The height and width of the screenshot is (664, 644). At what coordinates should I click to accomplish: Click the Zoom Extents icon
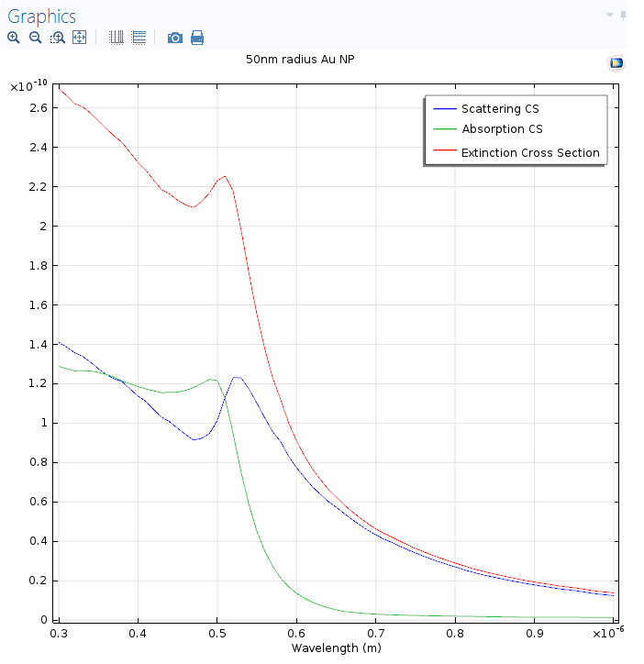click(x=79, y=38)
